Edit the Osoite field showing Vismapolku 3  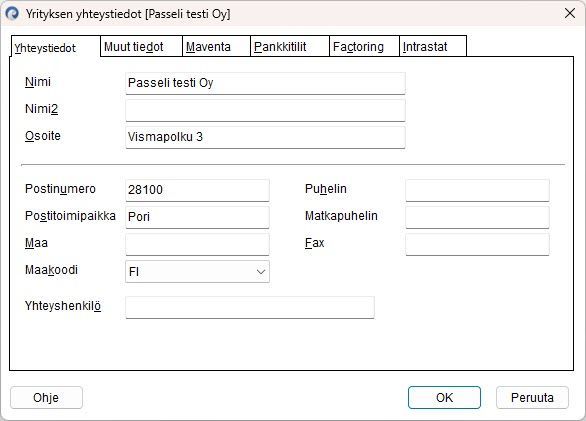[265, 137]
